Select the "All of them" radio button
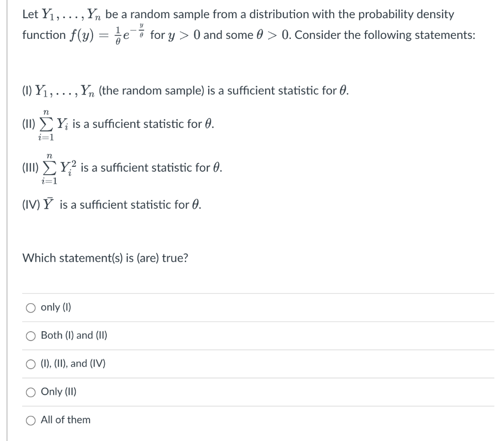The image size is (504, 441). [31, 419]
